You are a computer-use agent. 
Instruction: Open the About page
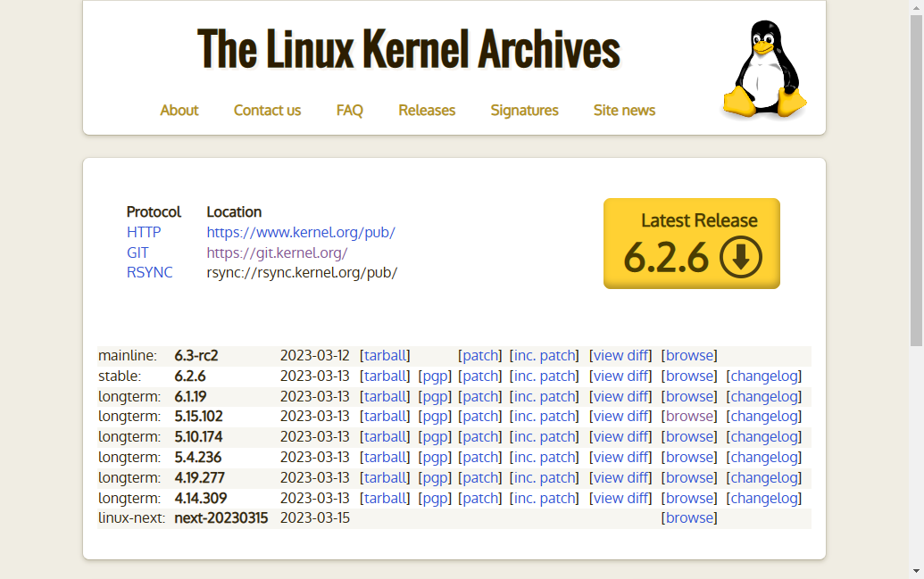pyautogui.click(x=179, y=110)
